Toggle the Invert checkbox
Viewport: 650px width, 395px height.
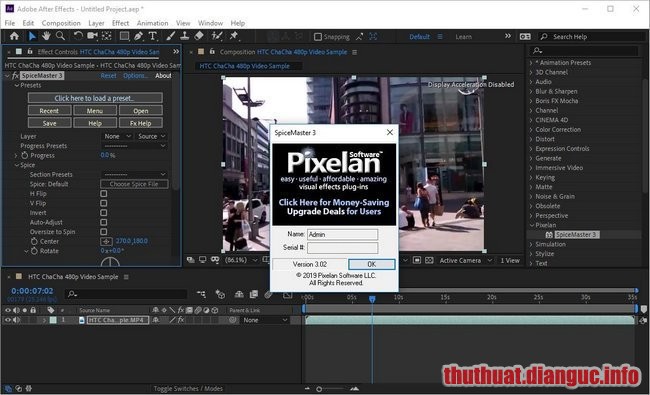104,213
